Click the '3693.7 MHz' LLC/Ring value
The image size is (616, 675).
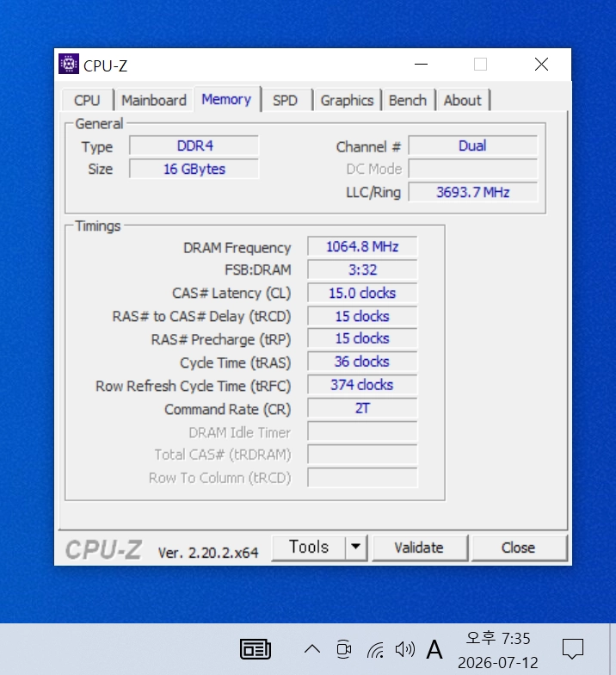473,192
